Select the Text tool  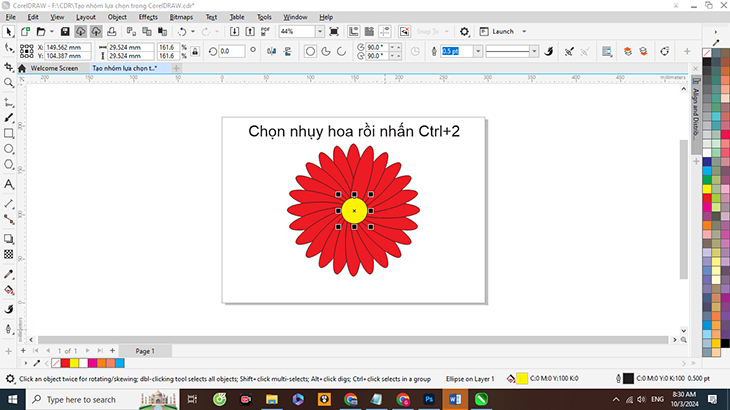pyautogui.click(x=8, y=184)
